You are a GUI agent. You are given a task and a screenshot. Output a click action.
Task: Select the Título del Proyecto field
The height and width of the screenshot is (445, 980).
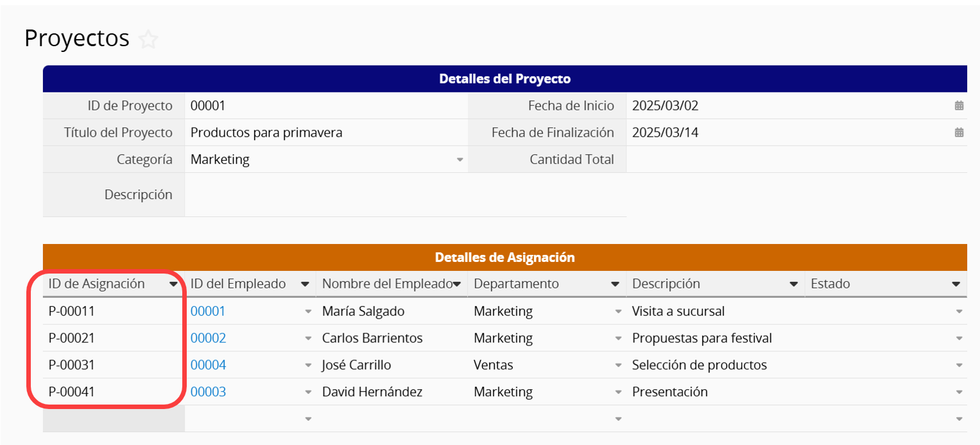(326, 133)
